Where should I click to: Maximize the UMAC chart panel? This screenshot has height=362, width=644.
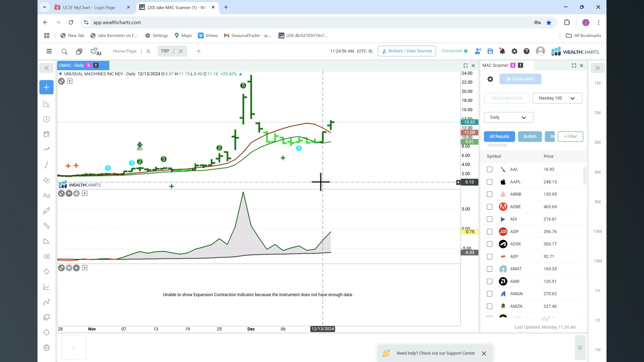pyautogui.click(x=466, y=66)
